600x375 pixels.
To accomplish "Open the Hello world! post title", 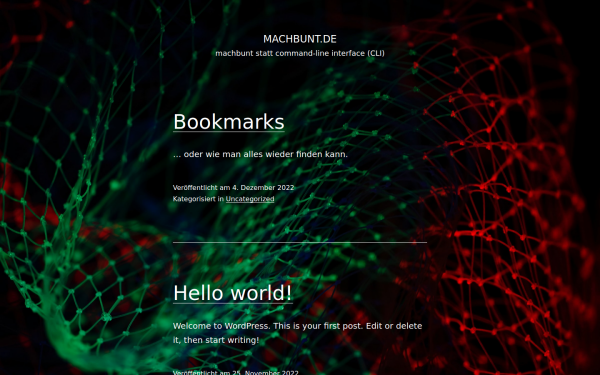I will pyautogui.click(x=233, y=293).
